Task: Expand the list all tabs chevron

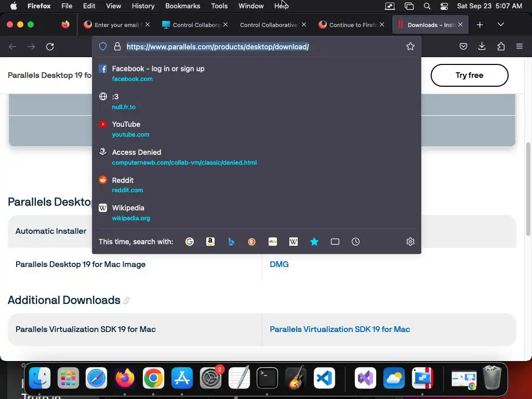Action: click(500, 24)
